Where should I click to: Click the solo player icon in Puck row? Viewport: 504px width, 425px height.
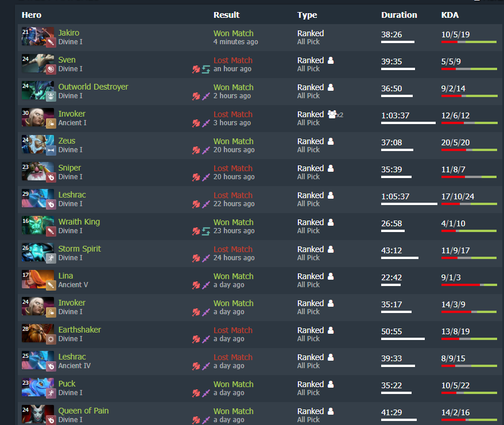331,384
